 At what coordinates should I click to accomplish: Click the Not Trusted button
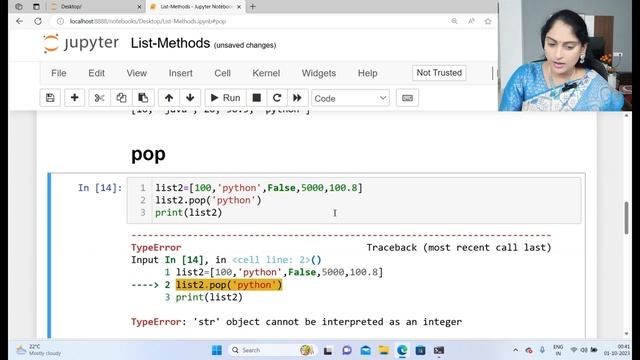tap(439, 73)
